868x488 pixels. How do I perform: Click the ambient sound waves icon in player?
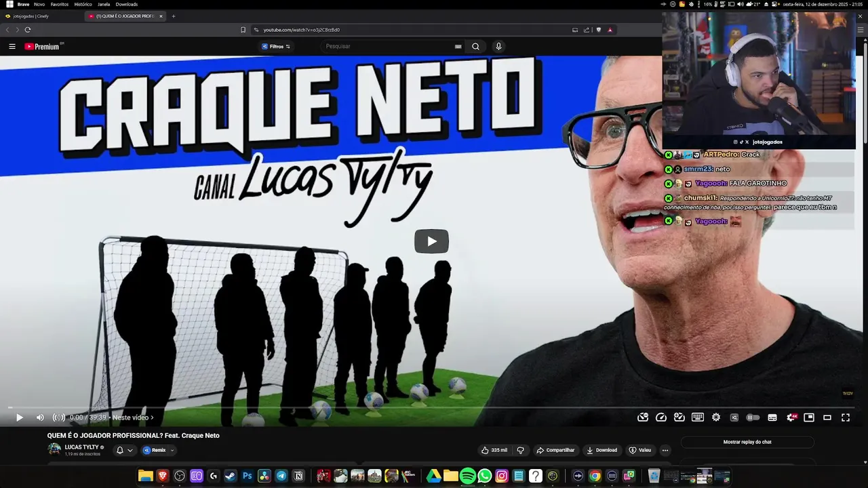59,418
